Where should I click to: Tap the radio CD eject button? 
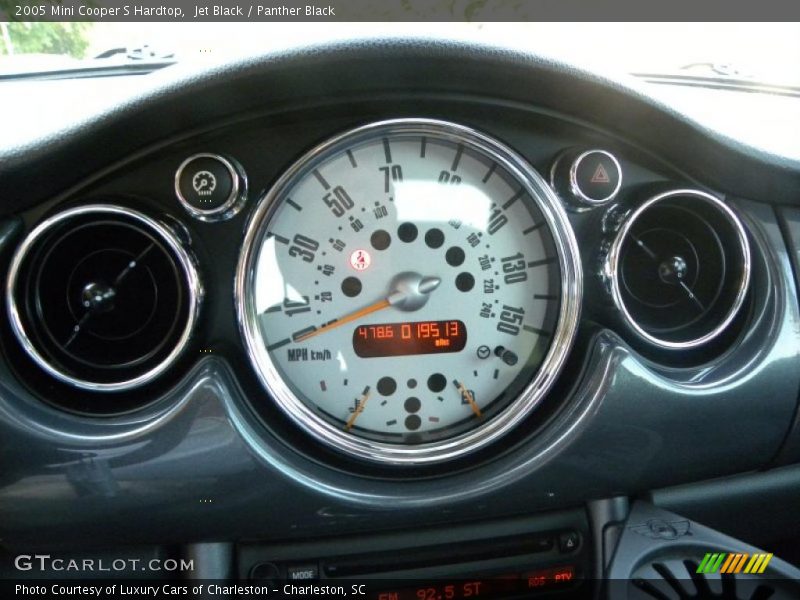click(x=569, y=542)
